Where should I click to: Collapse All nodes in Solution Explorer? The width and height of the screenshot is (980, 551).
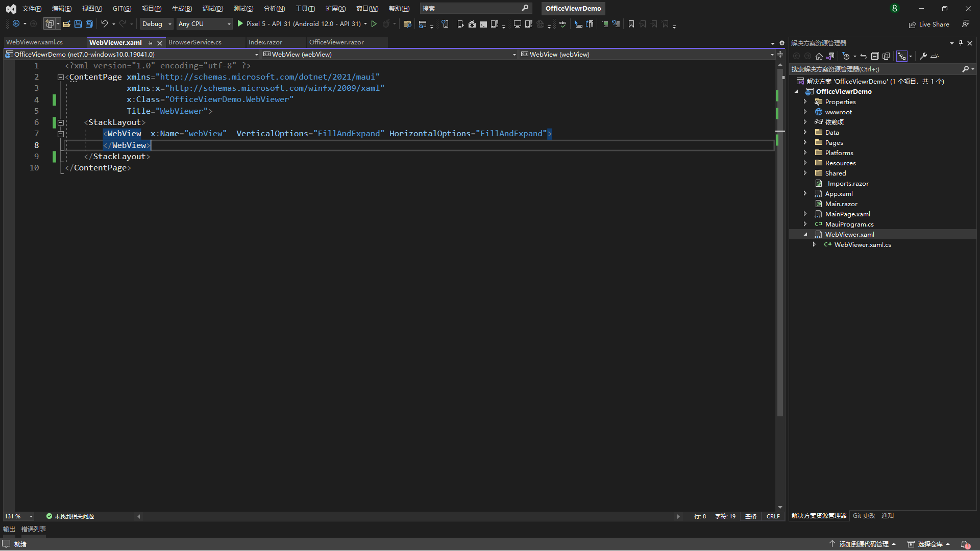point(874,56)
